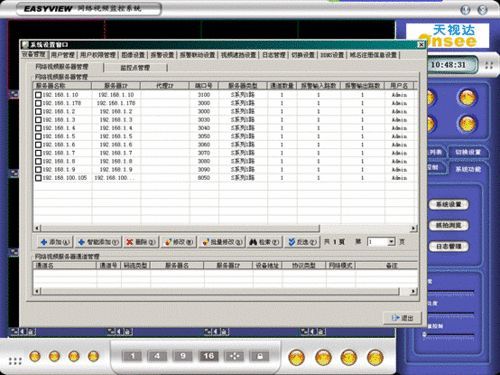
Task: Select port value 3100
Action: coord(204,95)
